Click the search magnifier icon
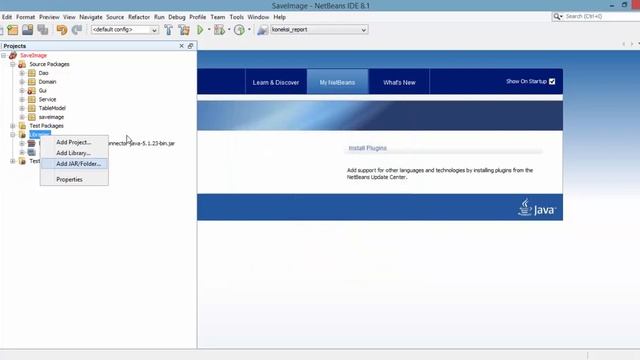 557,16
